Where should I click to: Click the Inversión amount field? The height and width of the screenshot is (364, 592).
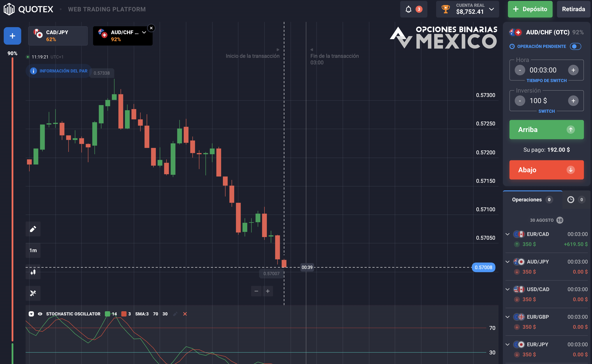coord(546,101)
